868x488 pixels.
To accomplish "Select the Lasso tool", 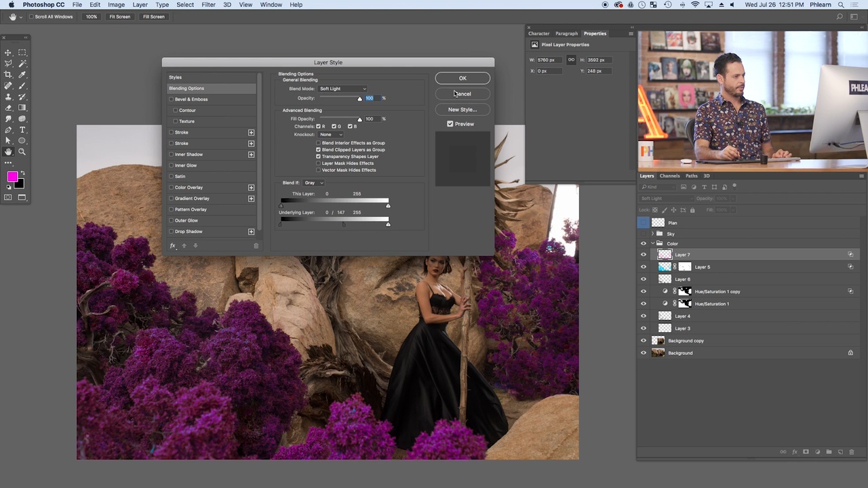I will pos(8,64).
